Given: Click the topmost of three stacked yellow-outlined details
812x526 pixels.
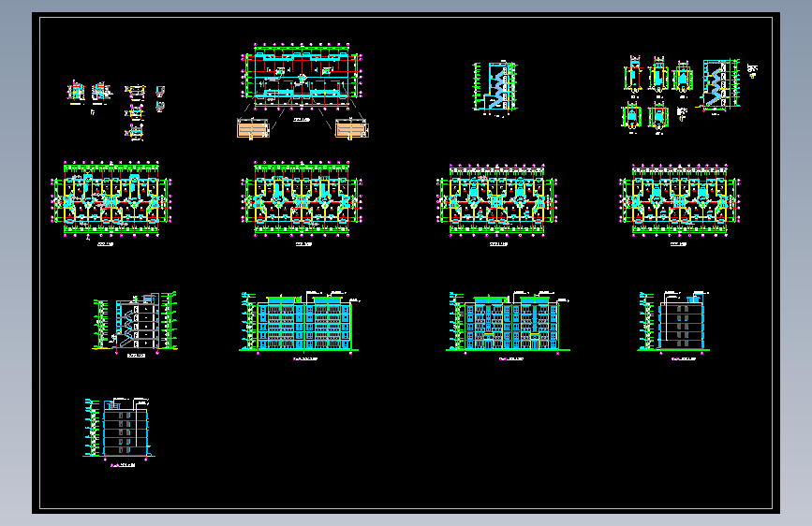Looking at the screenshot, I should [x=136, y=93].
